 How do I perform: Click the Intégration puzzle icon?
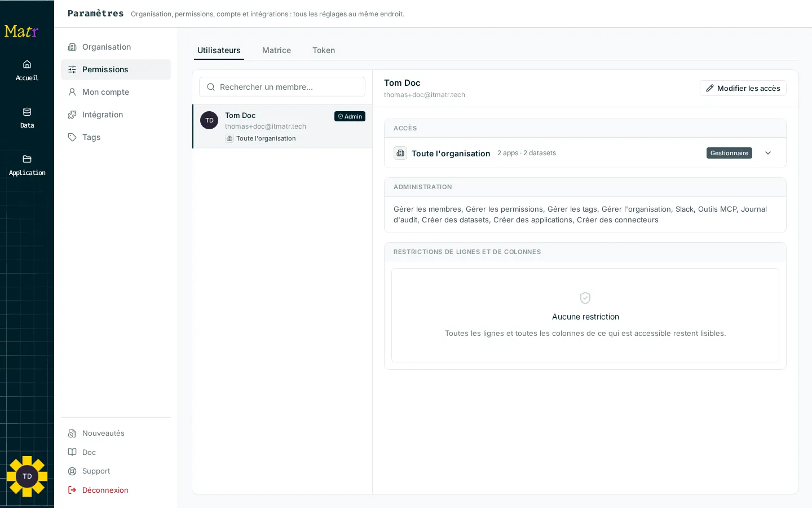[x=72, y=115]
